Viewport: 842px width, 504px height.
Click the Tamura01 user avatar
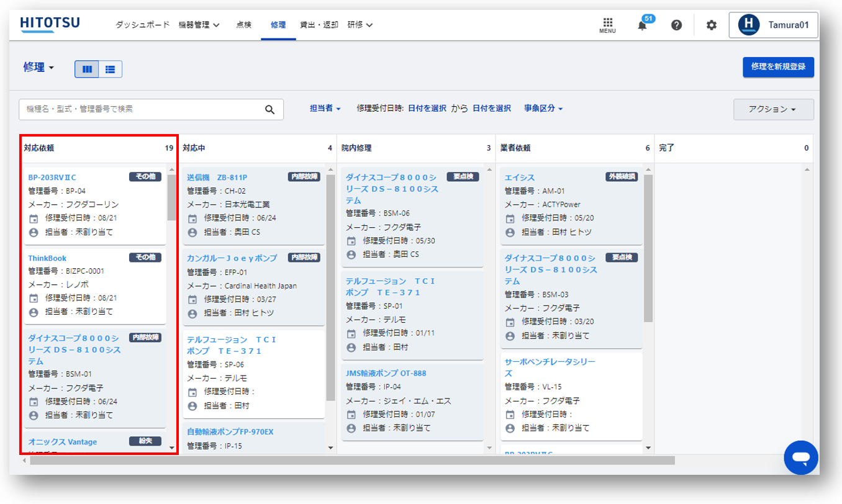point(749,25)
